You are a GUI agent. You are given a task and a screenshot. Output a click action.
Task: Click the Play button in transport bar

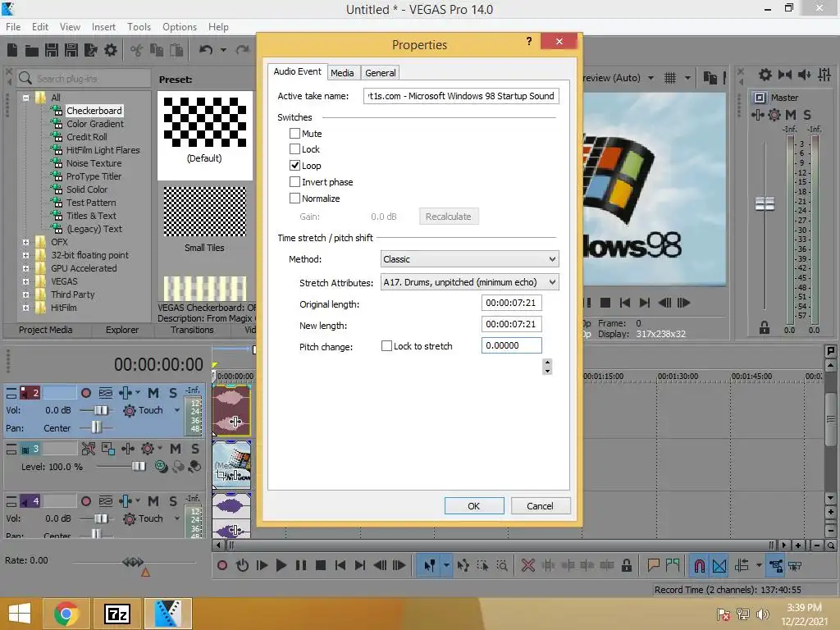[281, 566]
